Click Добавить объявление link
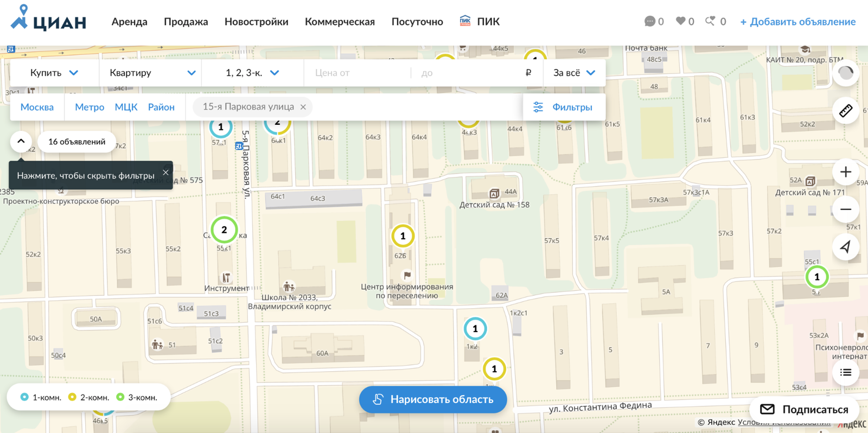 797,22
